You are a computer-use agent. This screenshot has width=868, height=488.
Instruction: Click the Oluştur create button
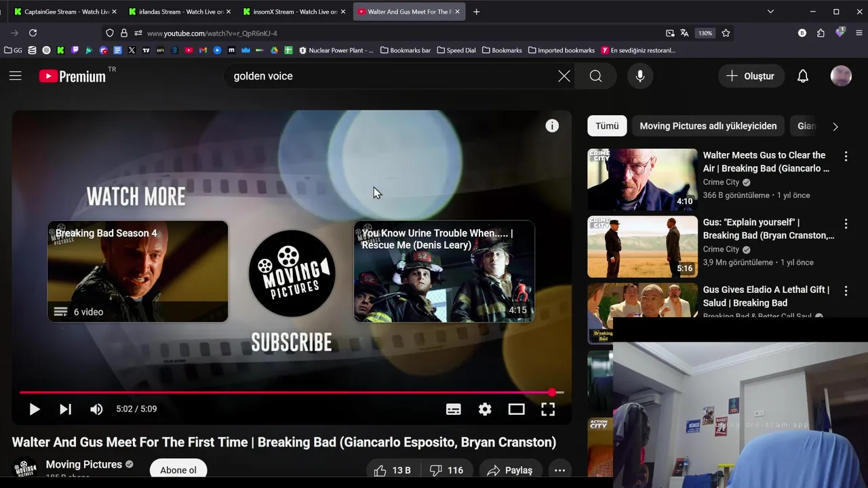pyautogui.click(x=751, y=76)
